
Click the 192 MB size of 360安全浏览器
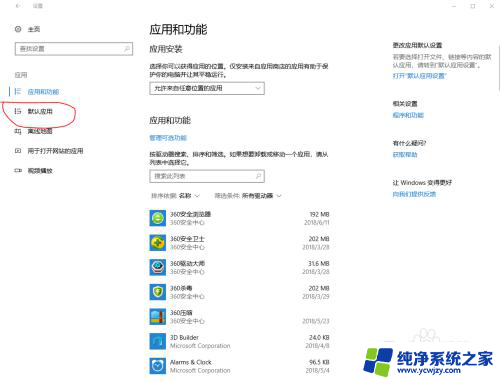click(x=319, y=214)
